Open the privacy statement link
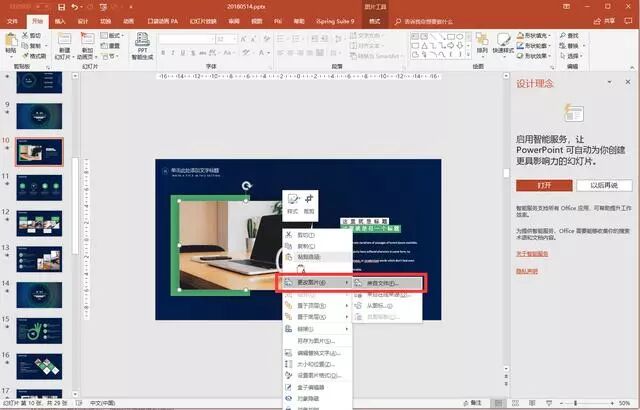Image resolution: width=640 pixels, height=410 pixels. coord(527,271)
